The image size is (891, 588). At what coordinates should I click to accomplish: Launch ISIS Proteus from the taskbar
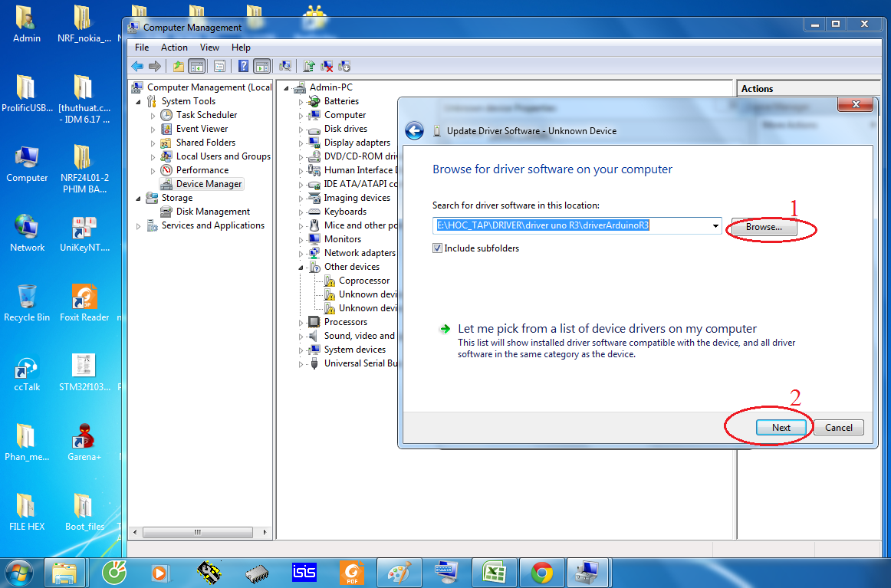click(x=304, y=572)
